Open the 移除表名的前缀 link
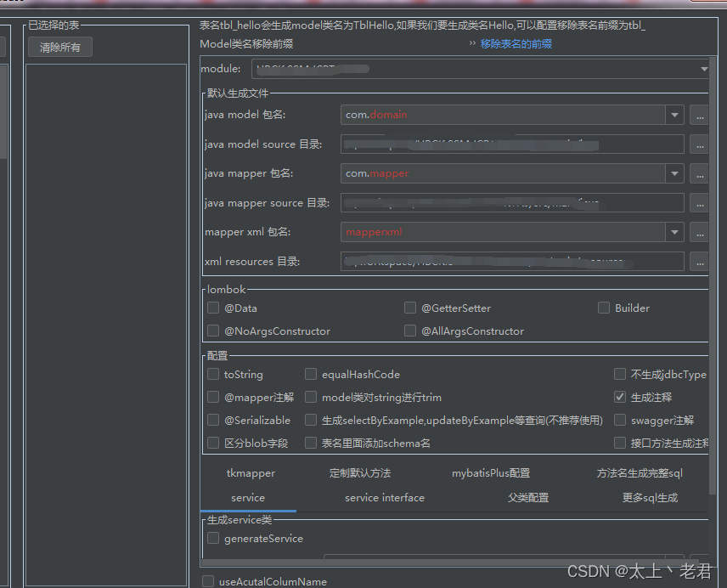This screenshot has width=727, height=588. click(x=516, y=43)
